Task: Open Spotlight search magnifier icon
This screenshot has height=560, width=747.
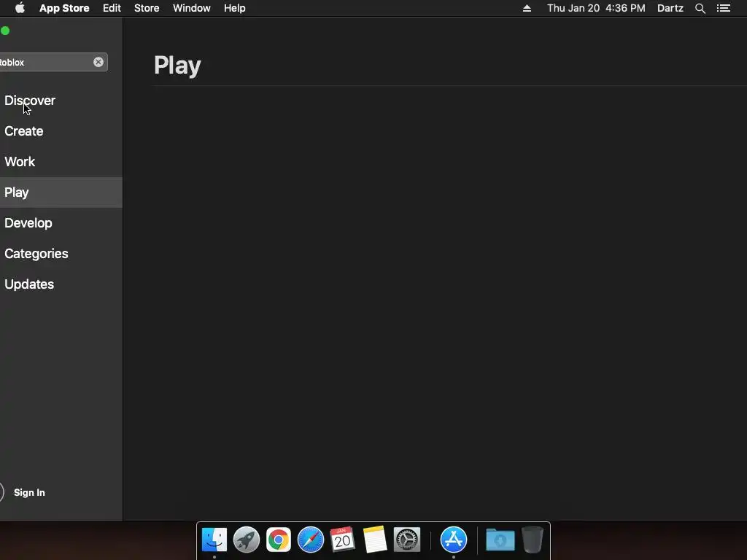Action: (700, 8)
